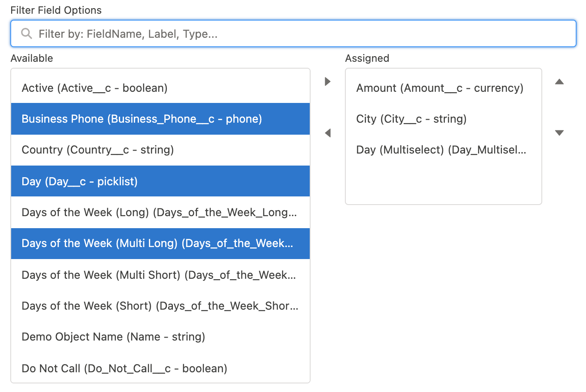Select Amount currency in Assigned list

[440, 88]
